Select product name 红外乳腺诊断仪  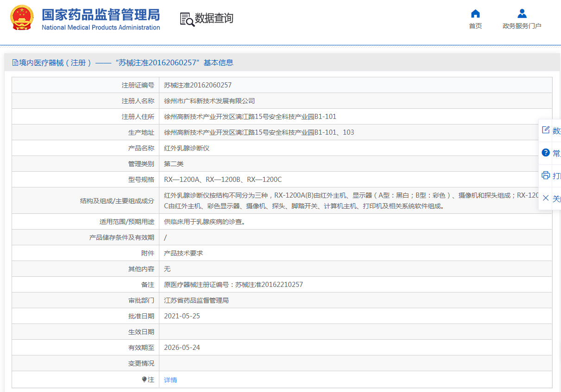point(187,148)
